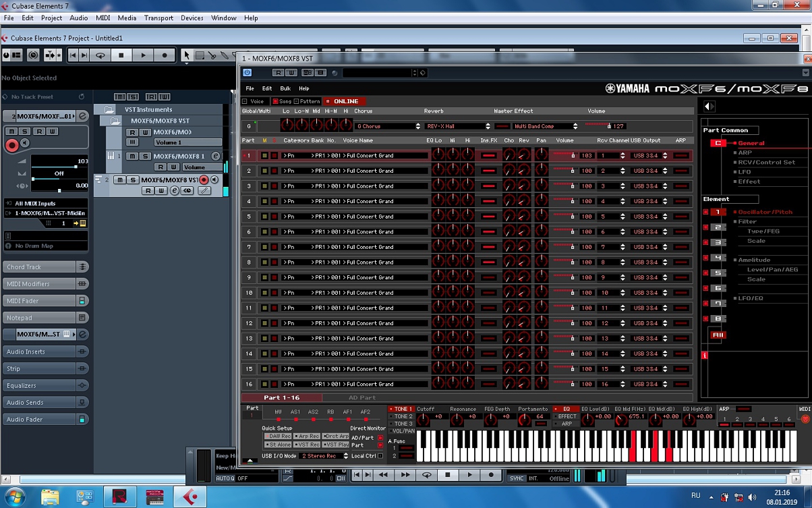The image size is (812, 508).
Task: Select the All elements button
Action: (x=718, y=335)
